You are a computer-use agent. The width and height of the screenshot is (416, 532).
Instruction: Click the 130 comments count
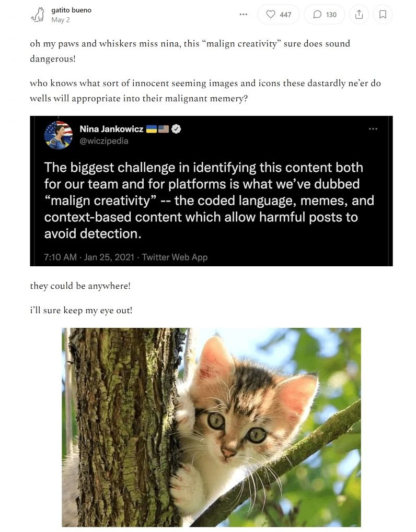331,15
